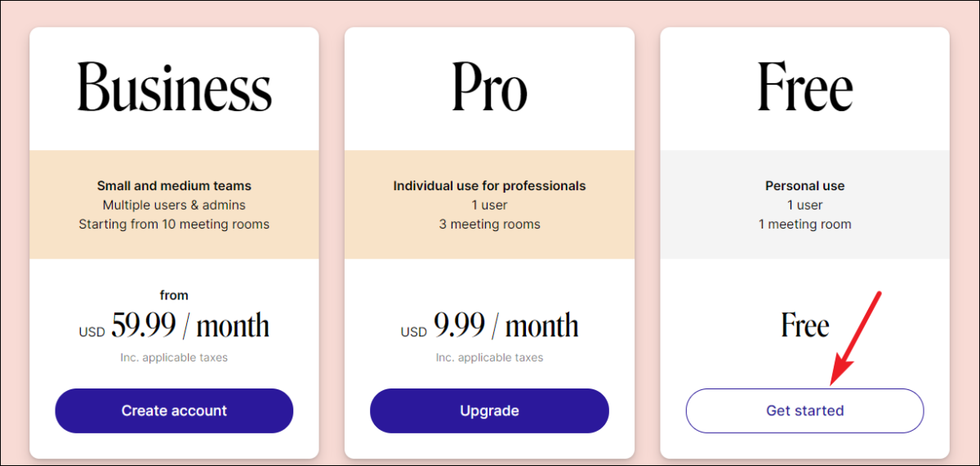Select the Business plan heading
Viewport: 980px width, 466px height.
coord(174,87)
